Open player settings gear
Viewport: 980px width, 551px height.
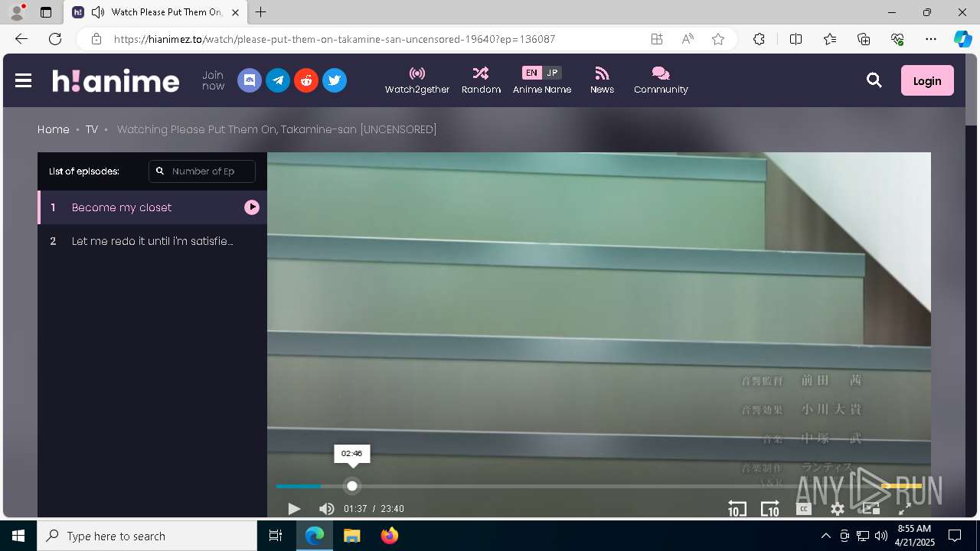(838, 509)
